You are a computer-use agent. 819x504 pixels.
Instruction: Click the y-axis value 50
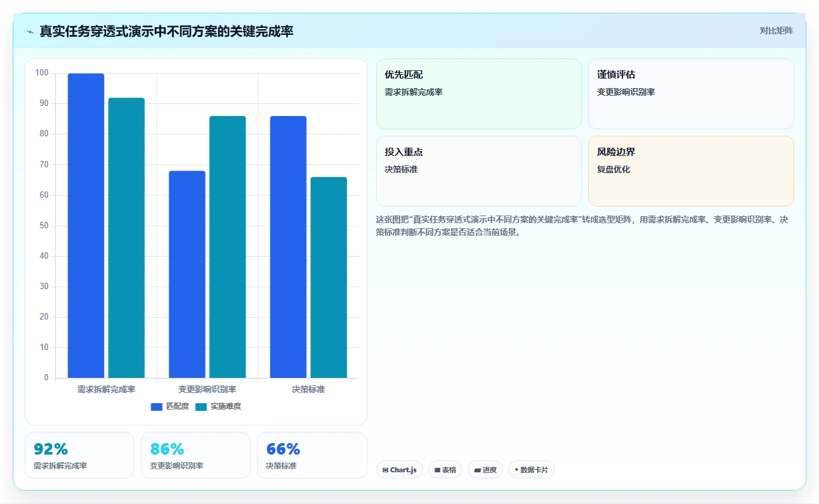pyautogui.click(x=44, y=226)
